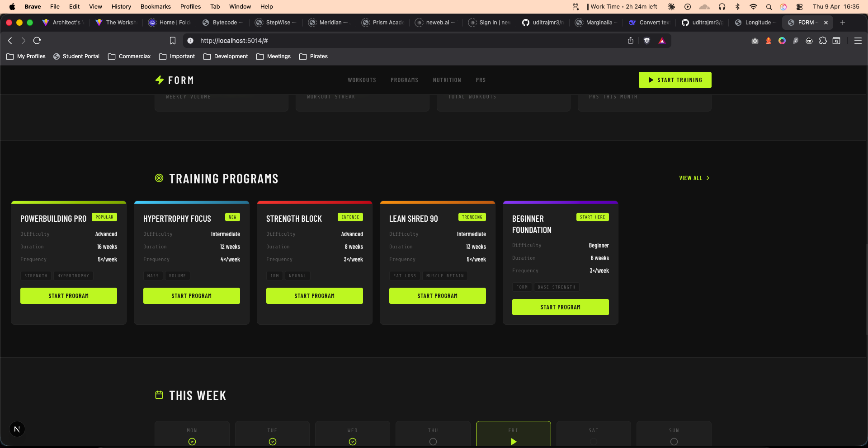This screenshot has width=868, height=448.
Task: Click the Start Training button
Action: 675,80
